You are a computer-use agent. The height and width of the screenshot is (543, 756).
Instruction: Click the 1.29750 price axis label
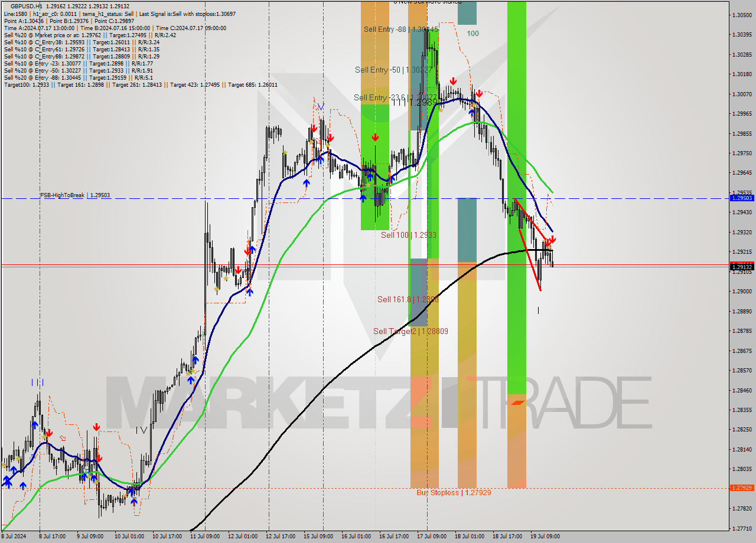tap(742, 153)
